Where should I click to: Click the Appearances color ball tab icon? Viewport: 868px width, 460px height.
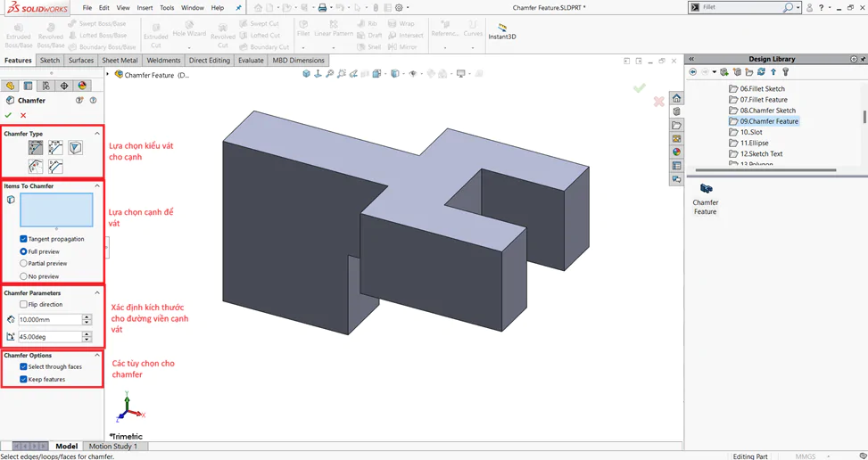click(x=82, y=86)
